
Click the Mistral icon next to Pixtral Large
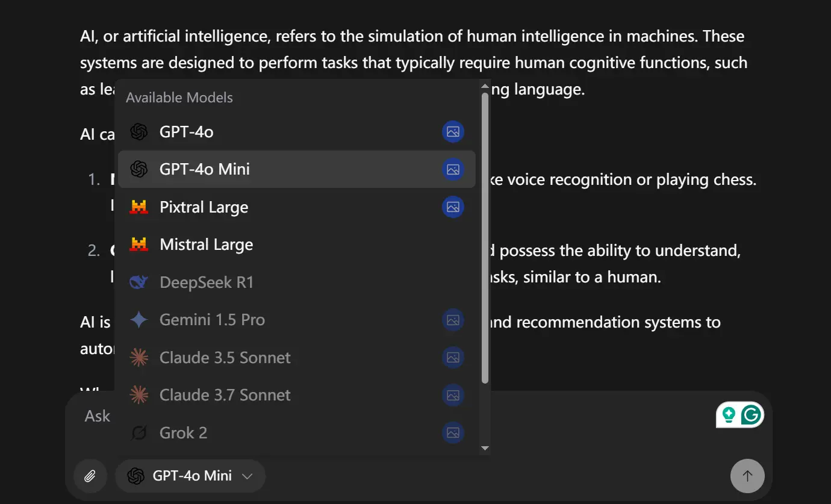click(x=139, y=207)
